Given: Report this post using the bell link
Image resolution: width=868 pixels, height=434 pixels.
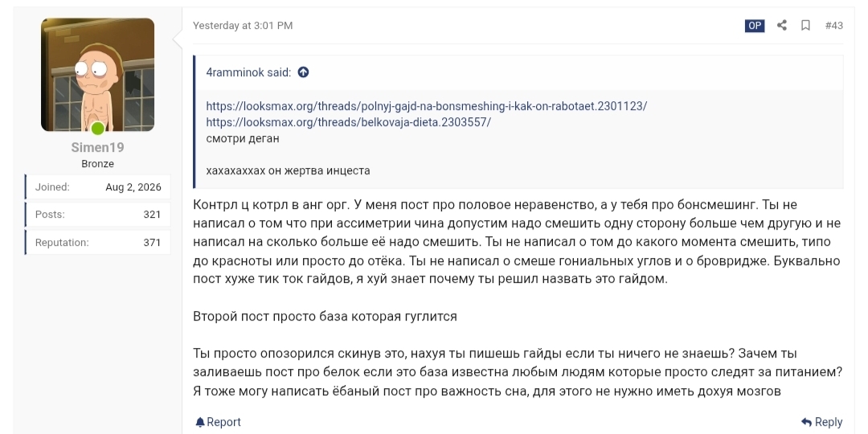Looking at the screenshot, I should coord(218,423).
